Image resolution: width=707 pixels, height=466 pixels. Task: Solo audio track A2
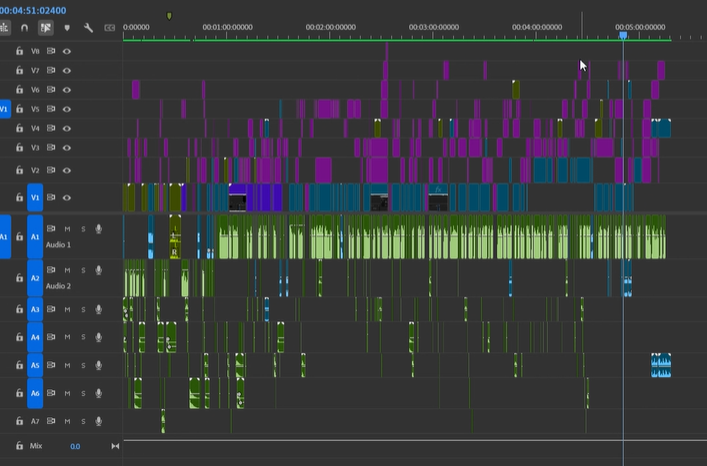[83, 270]
